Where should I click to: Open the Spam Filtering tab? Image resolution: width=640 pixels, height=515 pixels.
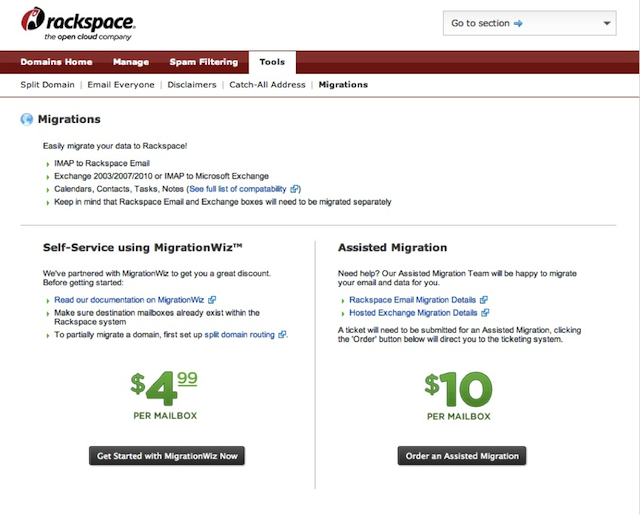[x=204, y=62]
